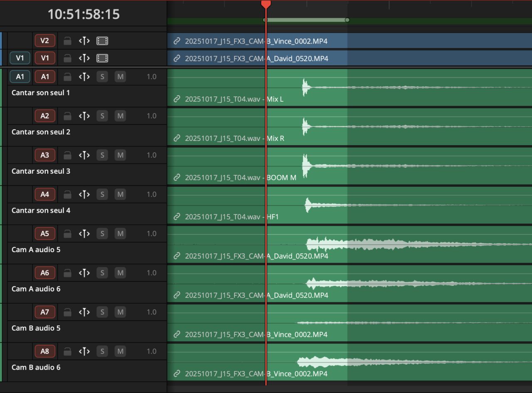Viewport: 532px width, 393px height.
Task: Click the lock icon on track A1
Action: [x=67, y=77]
